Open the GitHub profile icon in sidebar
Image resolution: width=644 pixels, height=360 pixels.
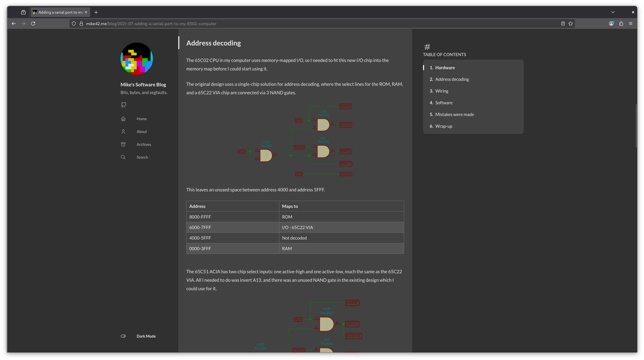123,105
